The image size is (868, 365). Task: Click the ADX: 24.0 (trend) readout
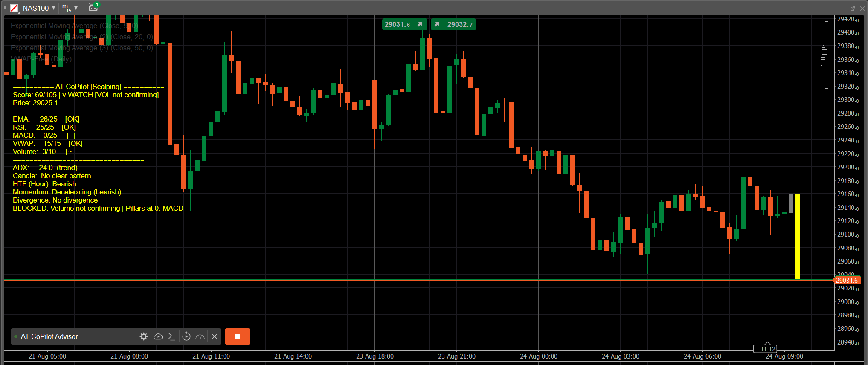(45, 168)
